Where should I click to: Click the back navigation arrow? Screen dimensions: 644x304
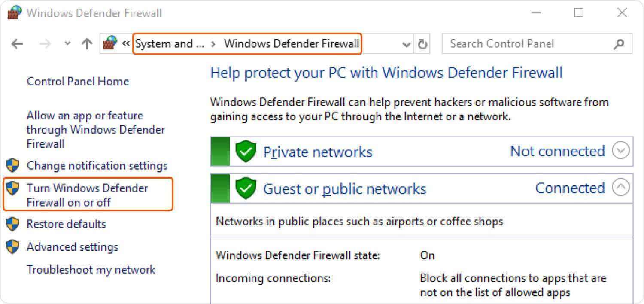[x=17, y=44]
